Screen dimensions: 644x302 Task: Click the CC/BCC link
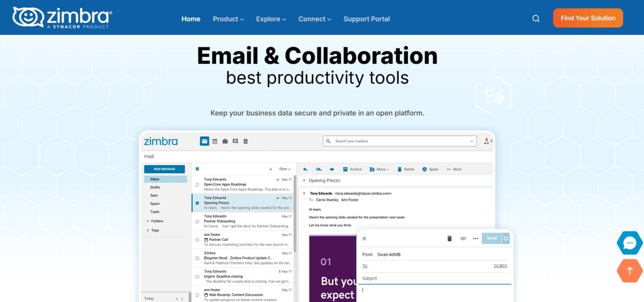[501, 266]
